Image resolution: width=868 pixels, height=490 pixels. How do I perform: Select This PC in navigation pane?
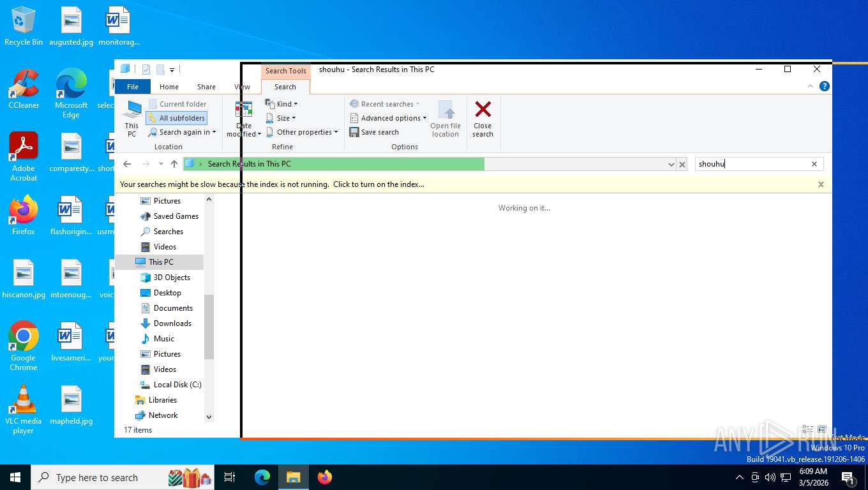159,262
